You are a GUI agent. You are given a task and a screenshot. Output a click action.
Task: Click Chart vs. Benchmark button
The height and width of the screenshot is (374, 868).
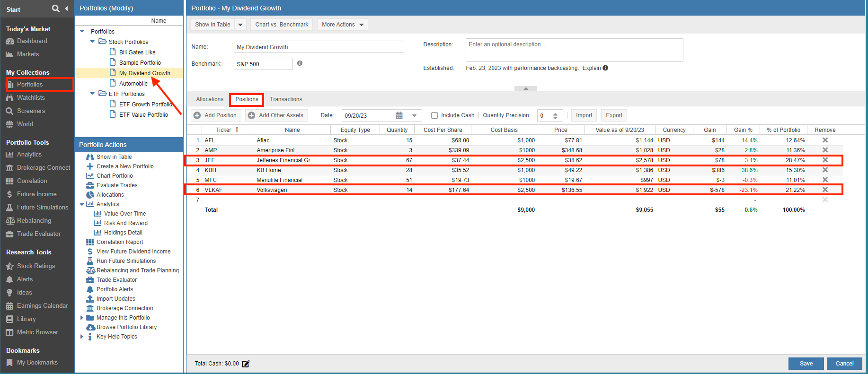click(282, 25)
